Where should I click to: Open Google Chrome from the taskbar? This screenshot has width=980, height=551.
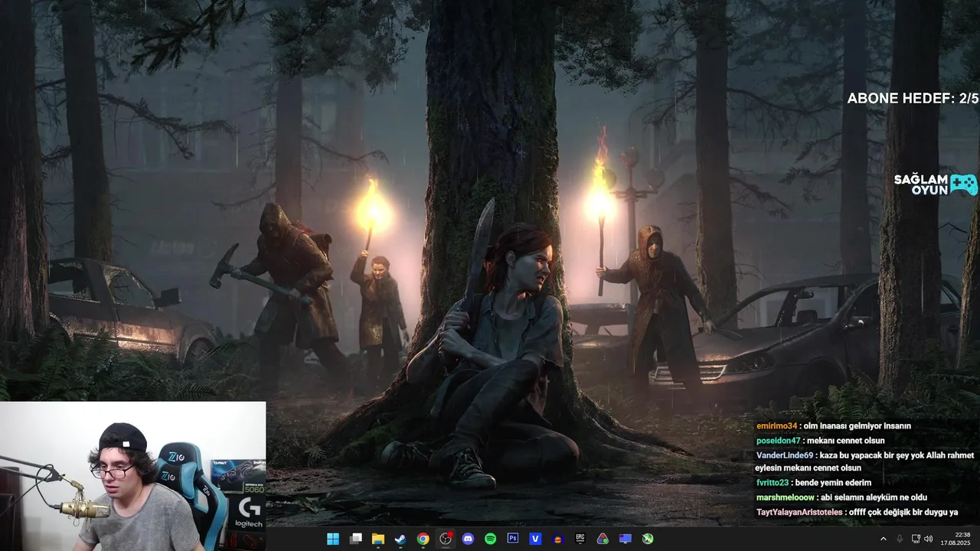pos(423,539)
